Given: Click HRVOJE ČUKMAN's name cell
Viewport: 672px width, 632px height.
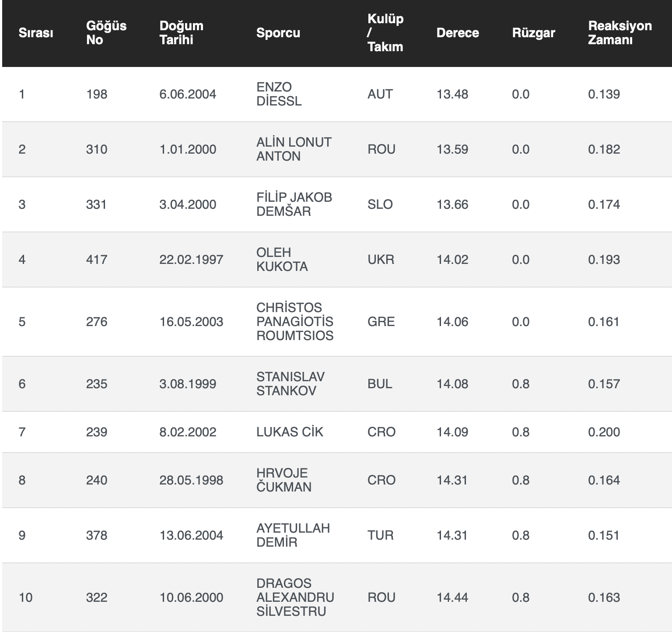Looking at the screenshot, I should tap(283, 480).
